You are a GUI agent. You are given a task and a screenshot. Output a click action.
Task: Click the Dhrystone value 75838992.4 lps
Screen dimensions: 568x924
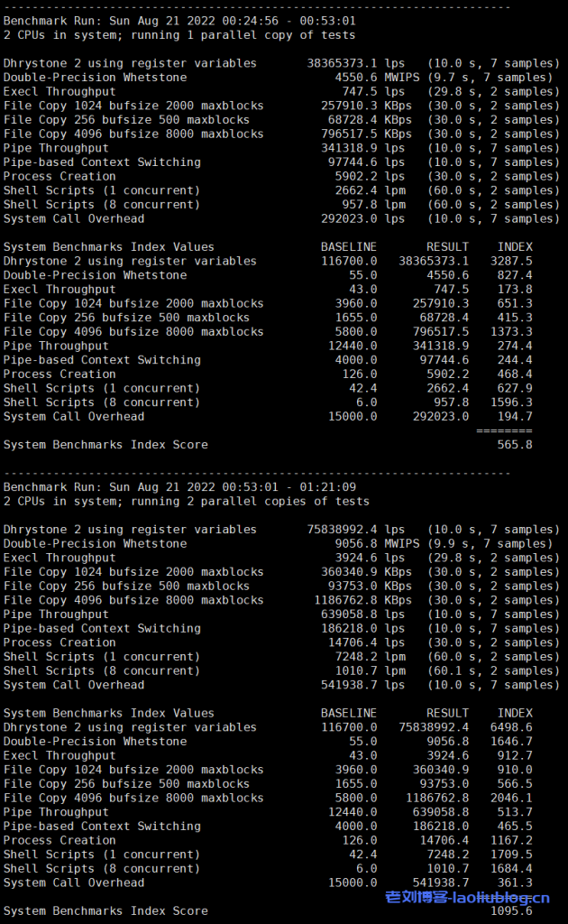point(343,530)
